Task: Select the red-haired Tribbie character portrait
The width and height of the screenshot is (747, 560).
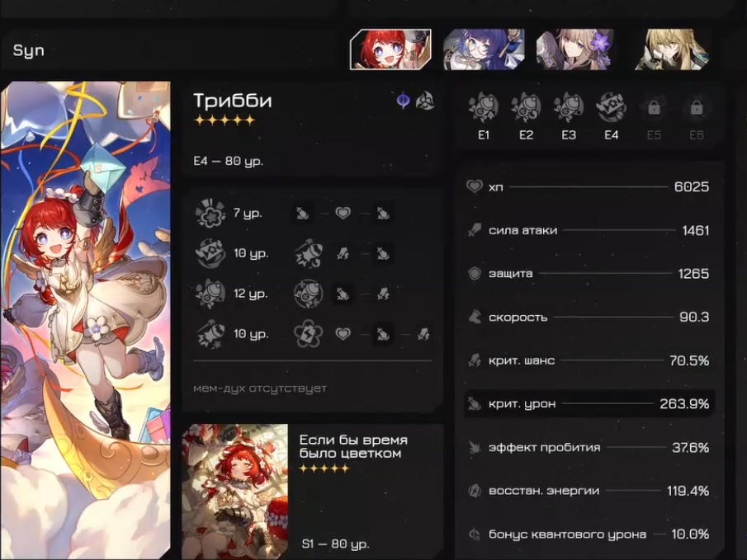Action: [x=390, y=49]
